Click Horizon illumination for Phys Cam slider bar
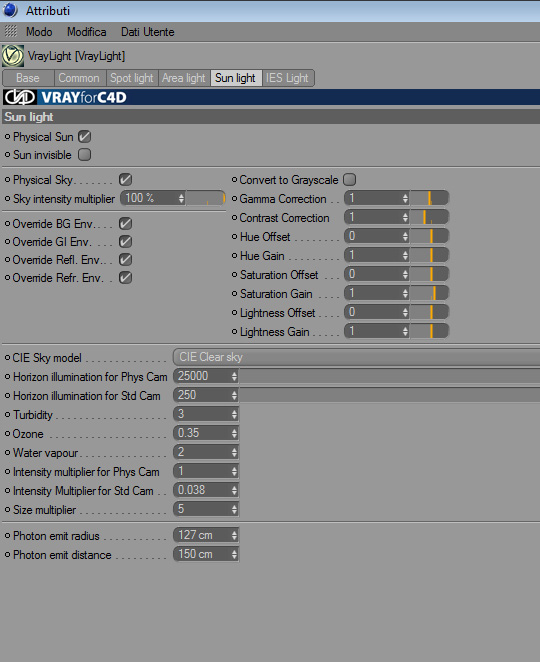 (x=390, y=376)
